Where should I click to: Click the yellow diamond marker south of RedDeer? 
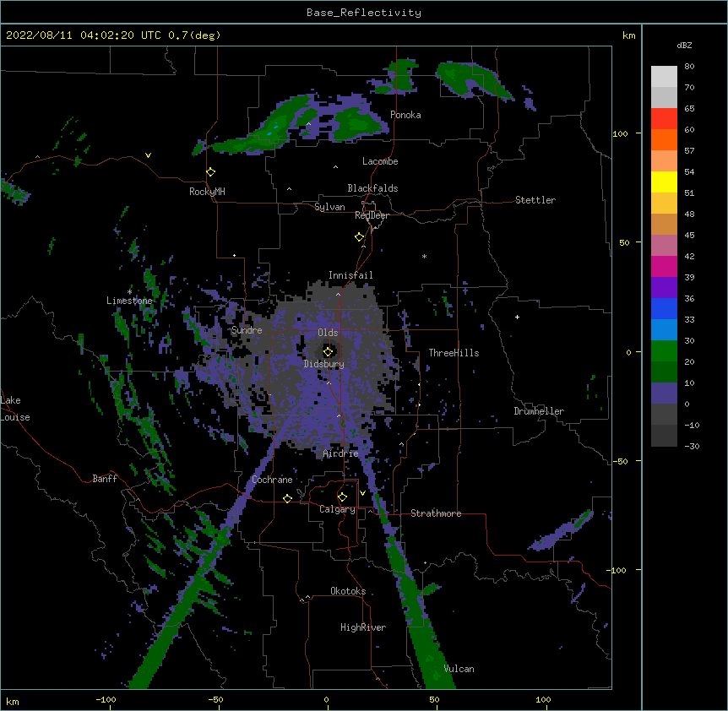[359, 237]
